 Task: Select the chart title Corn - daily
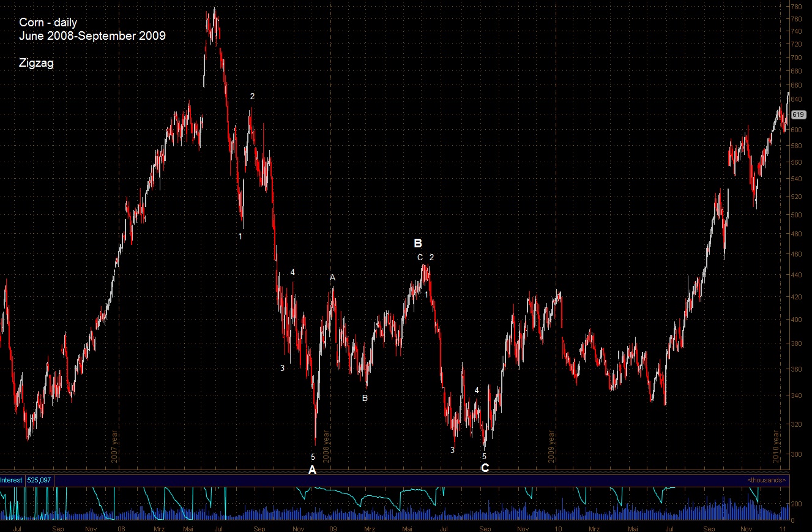[x=48, y=22]
